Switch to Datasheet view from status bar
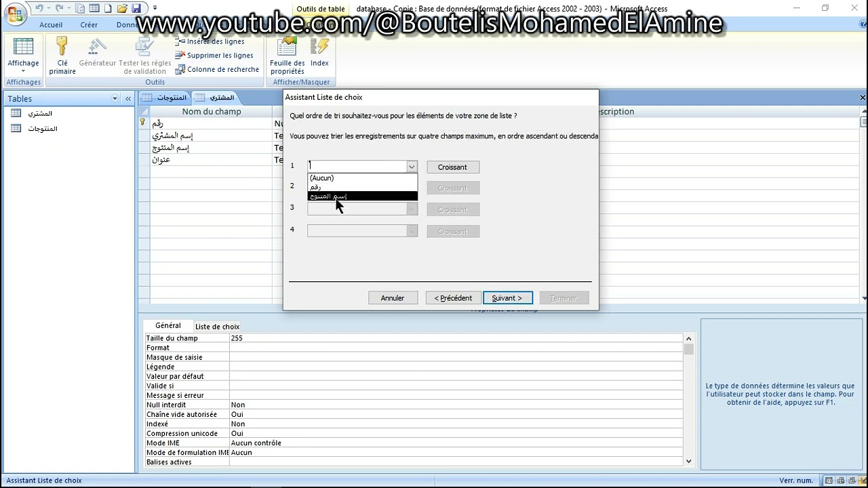Screen dimensions: 868x488 [x=829, y=481]
